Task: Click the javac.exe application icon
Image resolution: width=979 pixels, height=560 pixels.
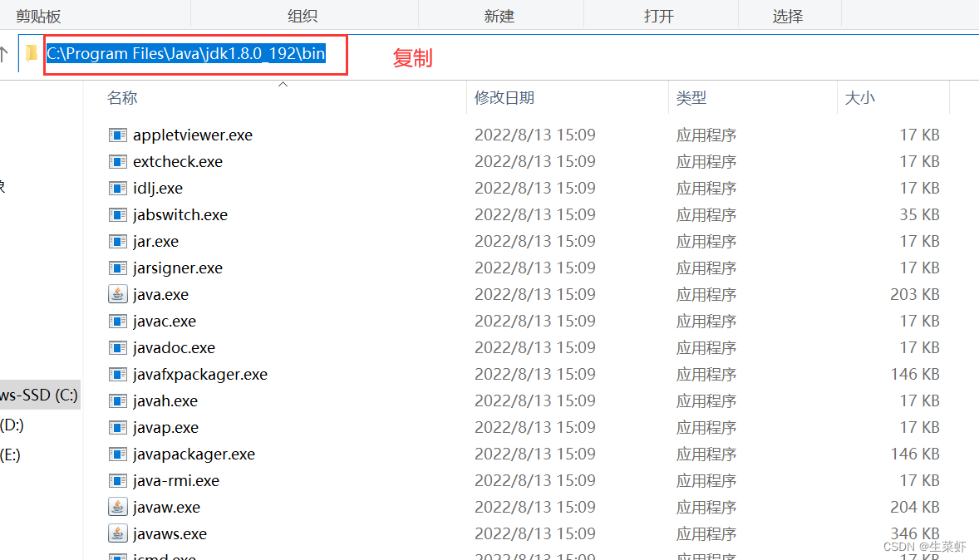Action: point(117,321)
